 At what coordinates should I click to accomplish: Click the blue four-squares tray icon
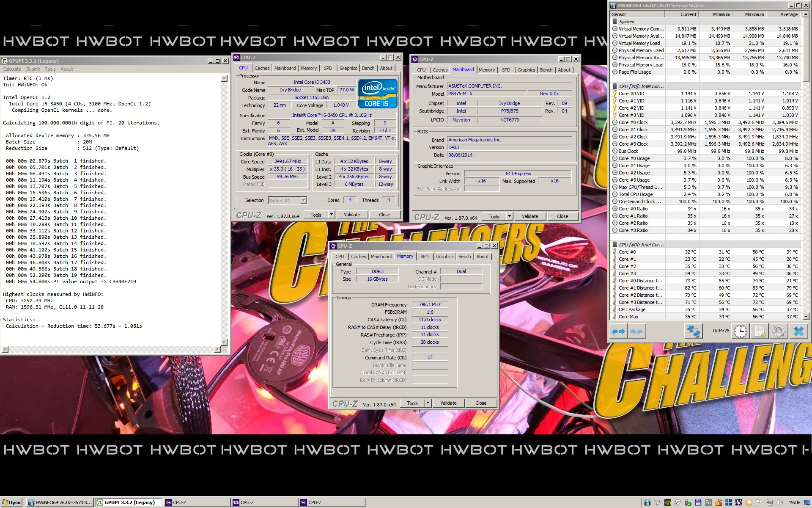click(729, 502)
